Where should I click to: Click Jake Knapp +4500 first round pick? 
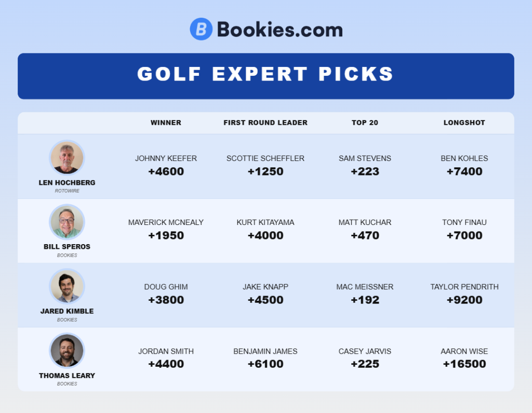[265, 294]
